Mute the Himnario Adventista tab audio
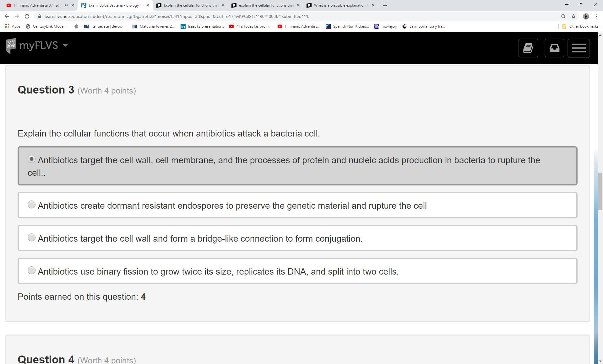Viewport: 603px width, 364px height. [x=66, y=5]
